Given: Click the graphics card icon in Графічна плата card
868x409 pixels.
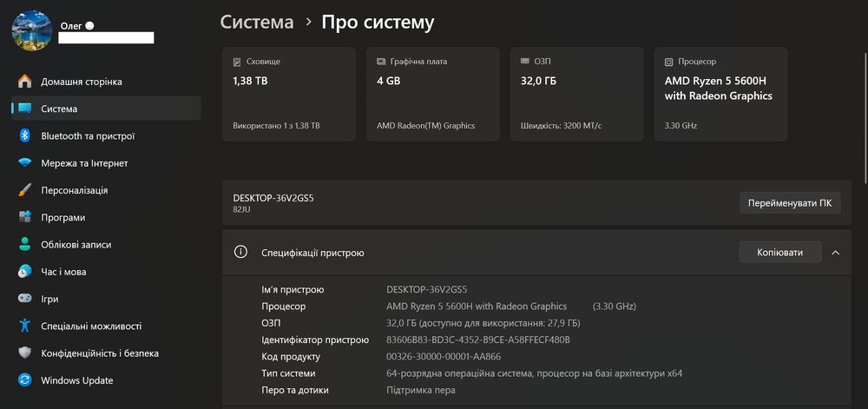Looking at the screenshot, I should [381, 62].
